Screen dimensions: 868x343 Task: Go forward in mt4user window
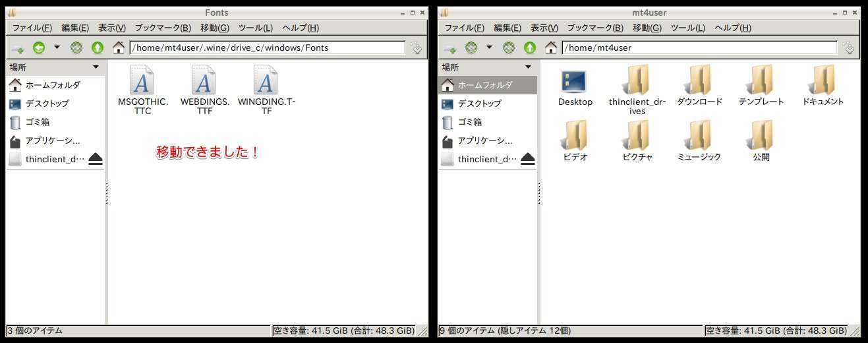click(x=509, y=47)
